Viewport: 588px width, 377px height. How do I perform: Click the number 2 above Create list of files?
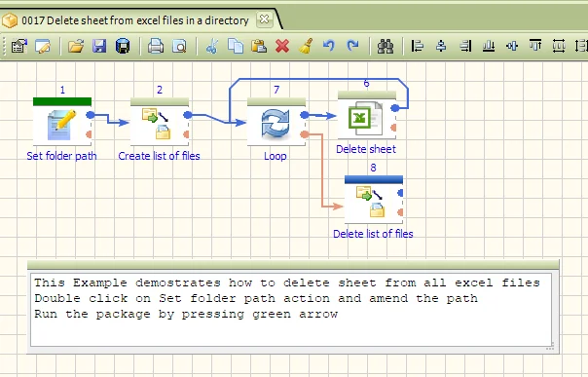[160, 90]
